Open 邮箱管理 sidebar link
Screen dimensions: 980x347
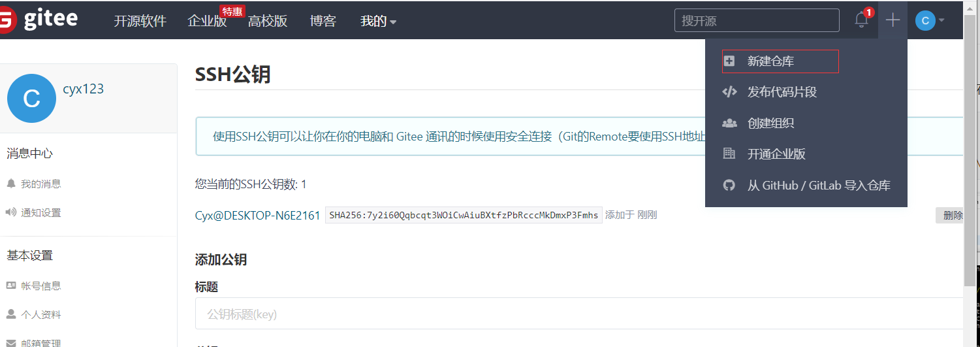[x=40, y=342]
